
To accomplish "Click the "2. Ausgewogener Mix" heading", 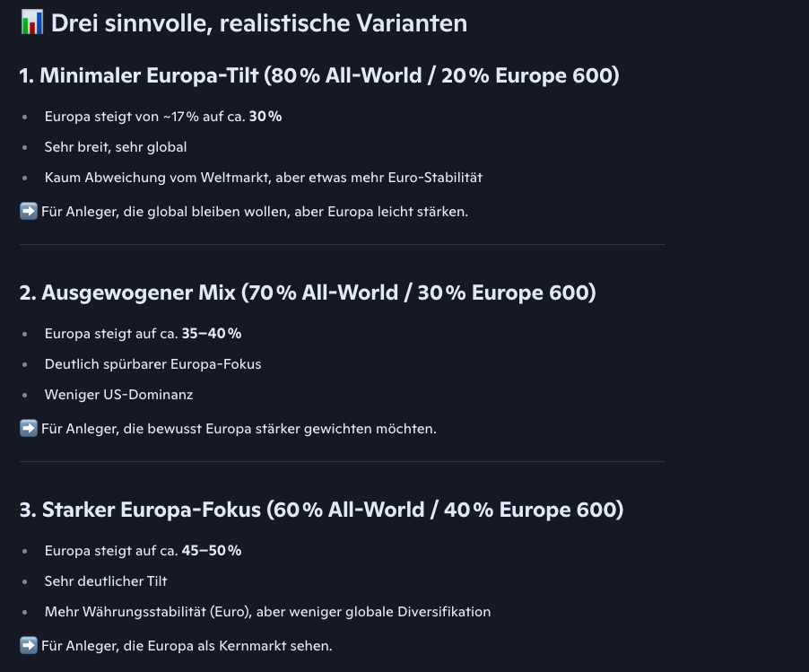I will click(307, 292).
